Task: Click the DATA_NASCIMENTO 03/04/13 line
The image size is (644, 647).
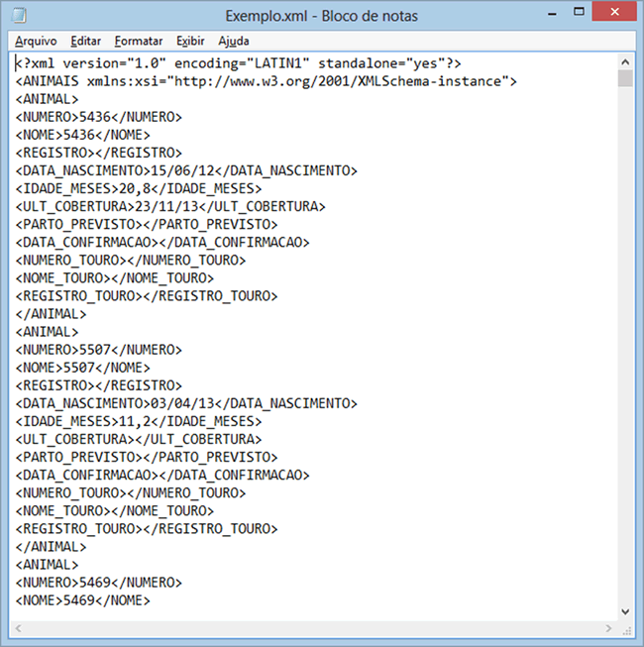Action: [186, 403]
